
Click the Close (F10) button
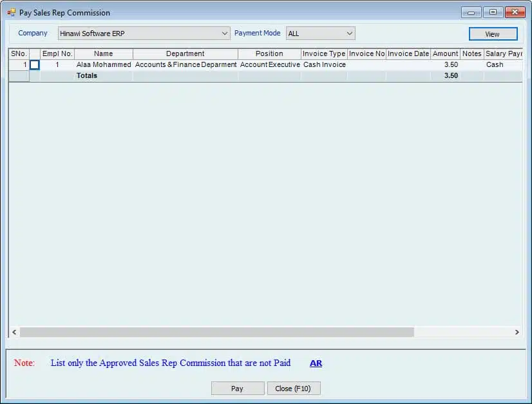point(294,389)
